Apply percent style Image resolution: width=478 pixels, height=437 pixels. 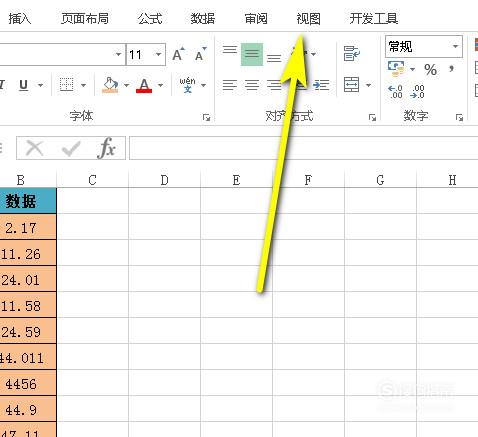pos(430,70)
